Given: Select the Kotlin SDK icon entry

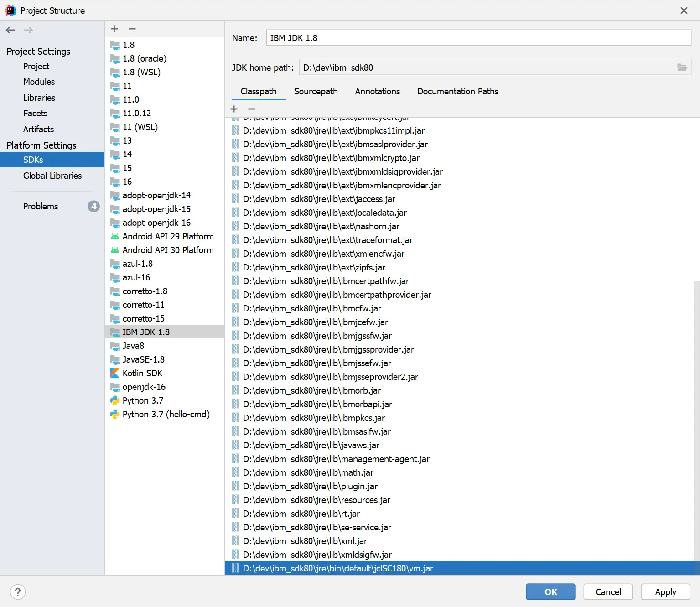Looking at the screenshot, I should pyautogui.click(x=115, y=373).
